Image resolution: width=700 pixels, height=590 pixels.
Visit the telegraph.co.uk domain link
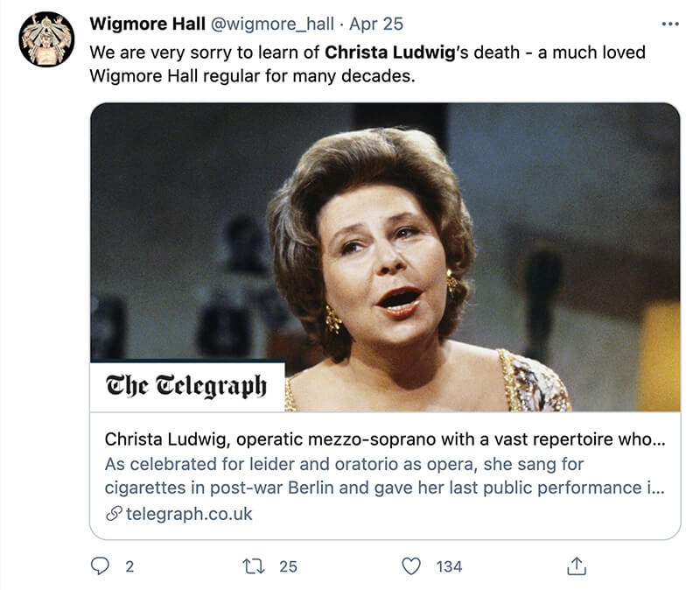[189, 514]
